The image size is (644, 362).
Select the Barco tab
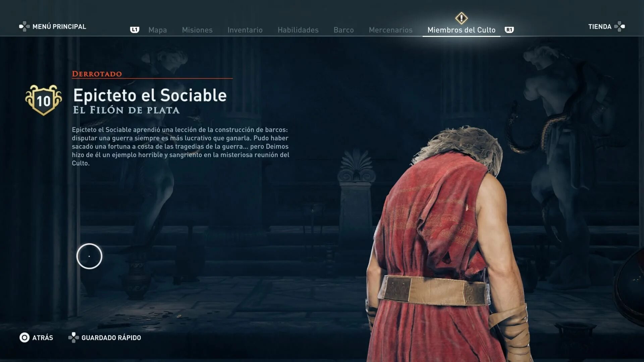point(344,30)
